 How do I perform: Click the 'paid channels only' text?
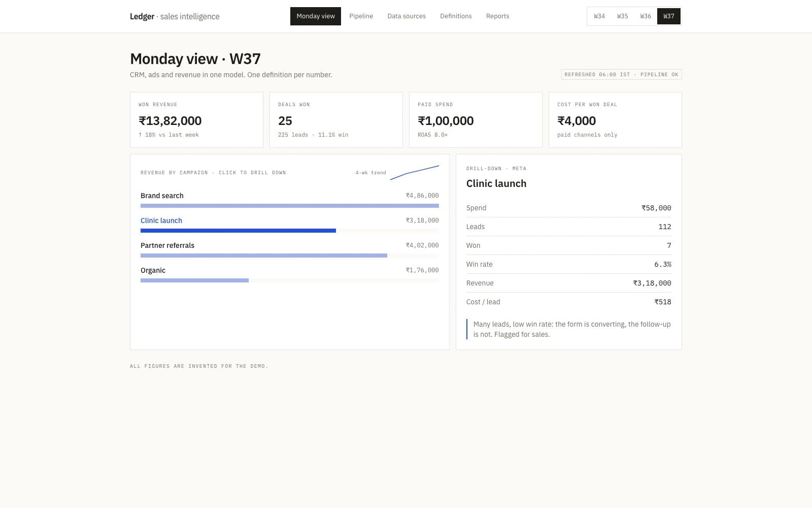[x=587, y=135]
